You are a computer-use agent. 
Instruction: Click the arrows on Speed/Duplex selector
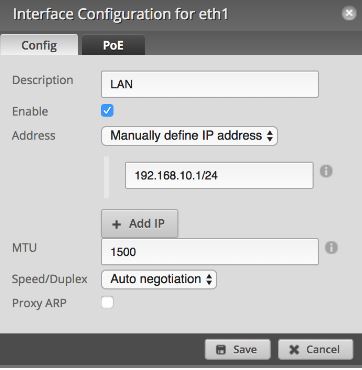pyautogui.click(x=209, y=279)
